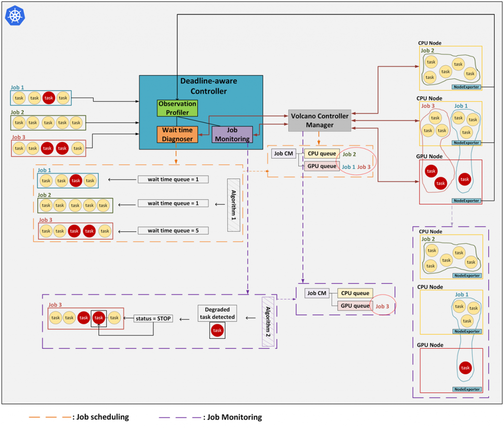504x428 pixels.
Task: Select Job CM in orange dashed scheduling panel
Action: click(283, 153)
